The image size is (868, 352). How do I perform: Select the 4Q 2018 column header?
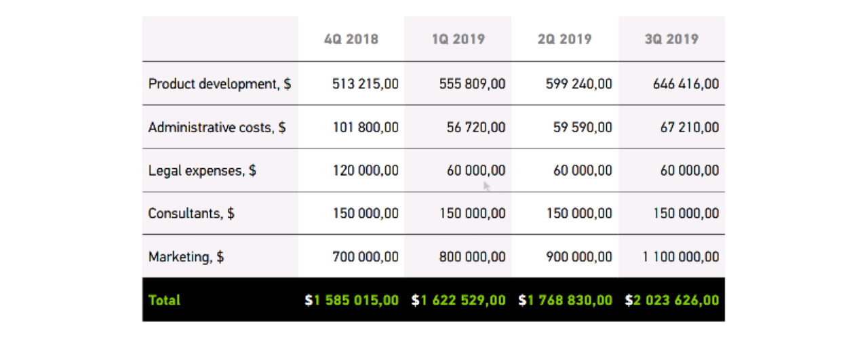(x=351, y=39)
